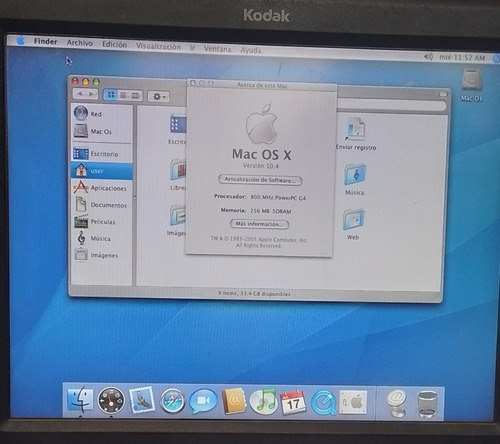Open iCal from the Dock
The height and width of the screenshot is (444, 500).
(293, 403)
